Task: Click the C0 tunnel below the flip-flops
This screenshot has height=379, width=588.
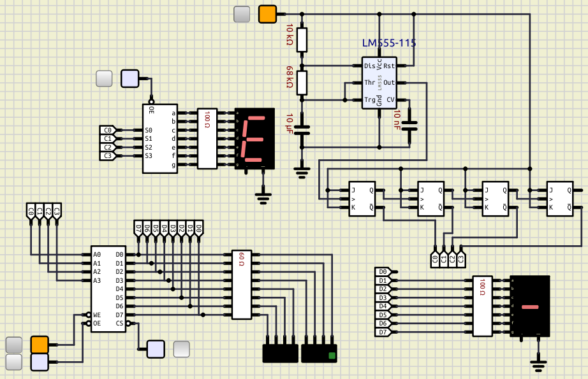Action: (435, 259)
